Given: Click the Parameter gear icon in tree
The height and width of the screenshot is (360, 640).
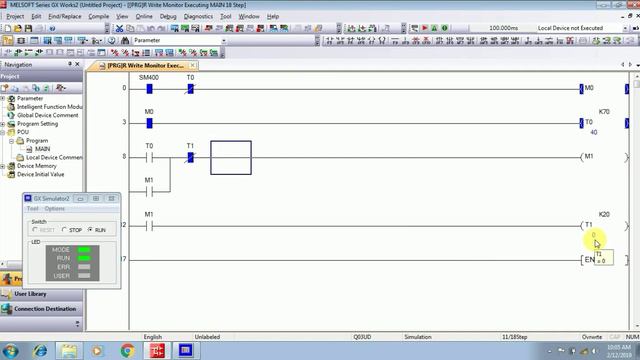Looking at the screenshot, I should (11, 98).
